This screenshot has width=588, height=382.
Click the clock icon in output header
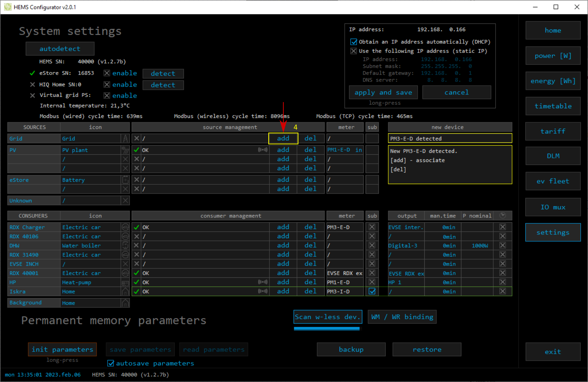coord(503,216)
